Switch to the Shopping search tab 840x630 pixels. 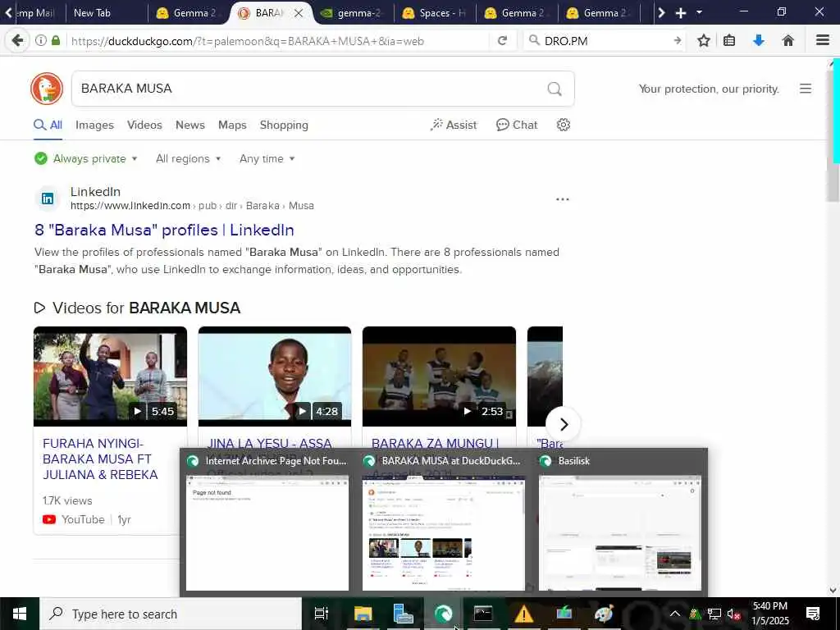pos(284,126)
